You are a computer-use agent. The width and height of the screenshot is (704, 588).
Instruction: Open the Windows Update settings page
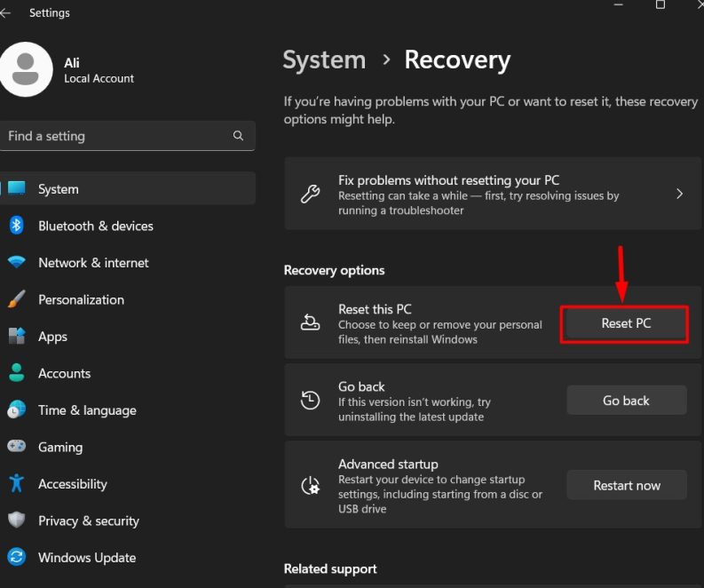(87, 558)
